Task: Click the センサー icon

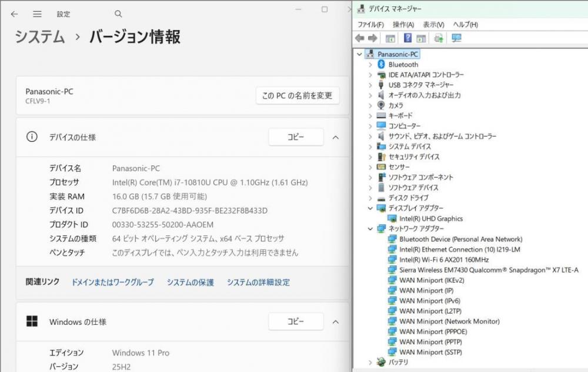Action: coord(382,167)
